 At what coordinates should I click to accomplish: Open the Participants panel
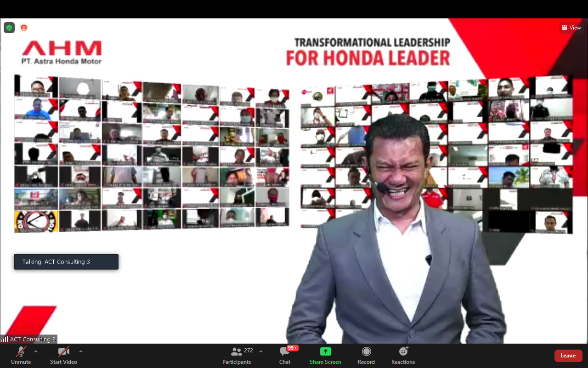tap(237, 355)
